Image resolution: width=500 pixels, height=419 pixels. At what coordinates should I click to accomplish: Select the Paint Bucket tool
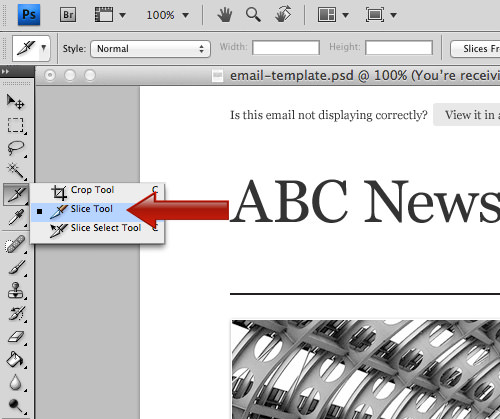[x=15, y=359]
